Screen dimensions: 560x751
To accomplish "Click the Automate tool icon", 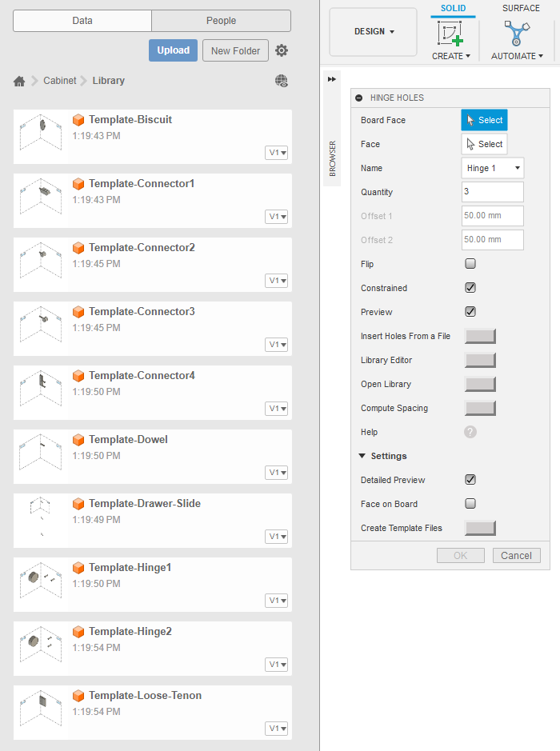I will point(517,34).
